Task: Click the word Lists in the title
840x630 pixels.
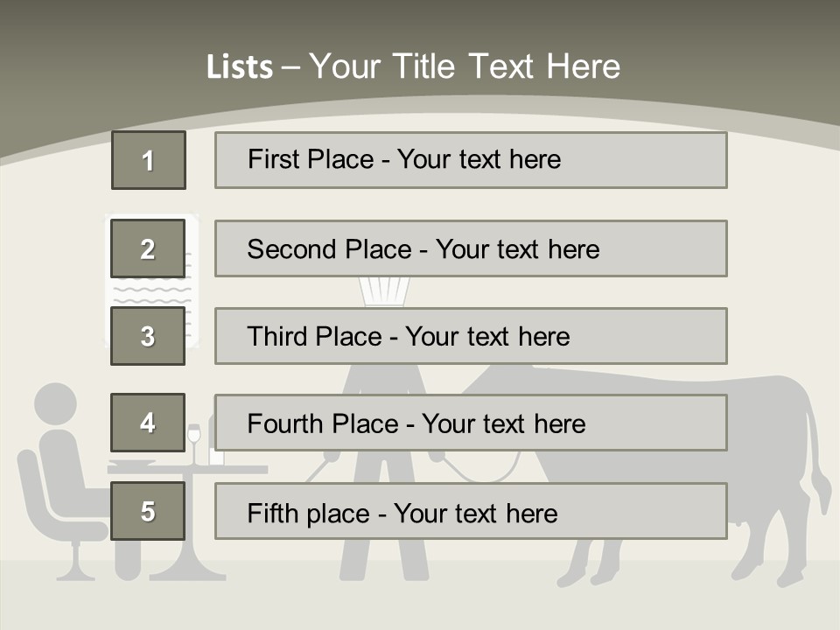Action: pyautogui.click(x=239, y=67)
